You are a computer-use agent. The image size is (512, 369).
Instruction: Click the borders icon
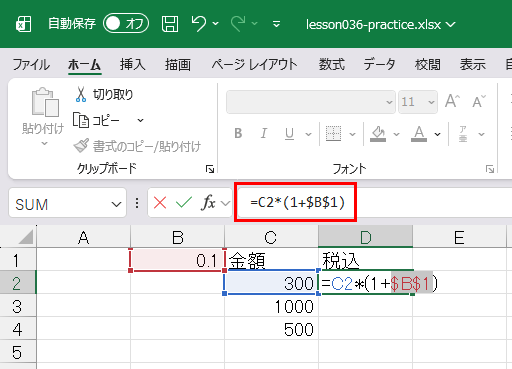click(x=333, y=134)
